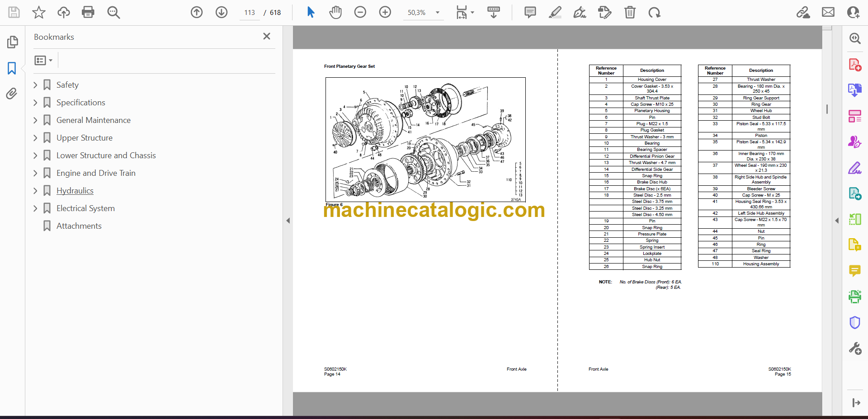Open the Fill and Sign tool
868x419 pixels.
pyautogui.click(x=854, y=168)
